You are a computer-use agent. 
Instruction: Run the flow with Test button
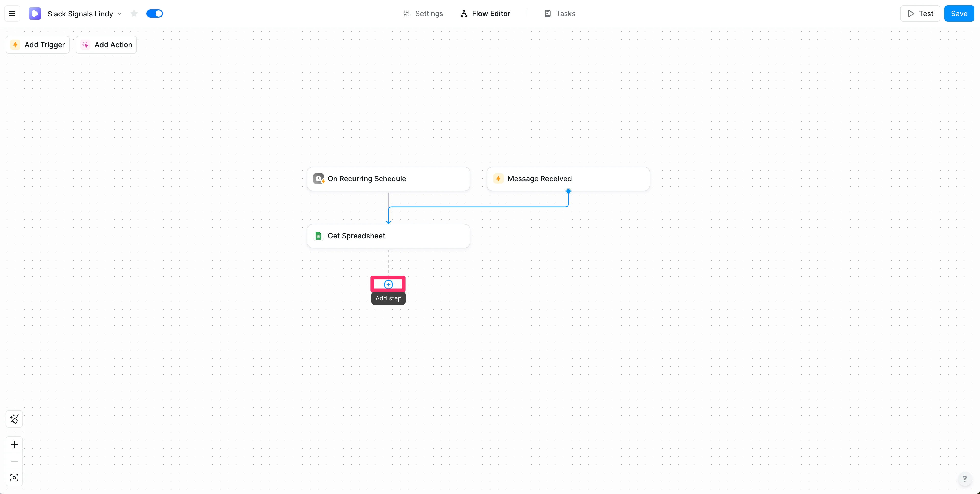pos(920,14)
